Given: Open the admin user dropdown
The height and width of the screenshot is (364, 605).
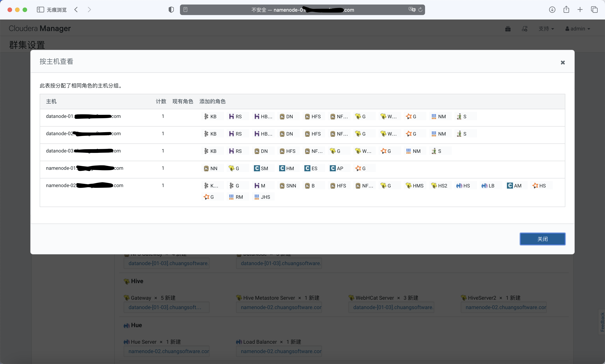Looking at the screenshot, I should (578, 29).
